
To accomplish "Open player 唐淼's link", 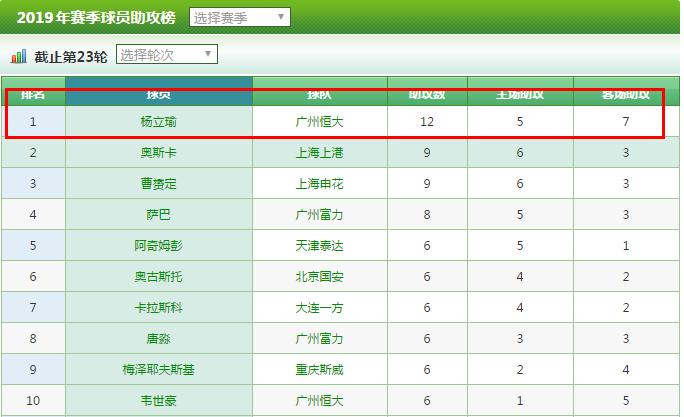I will 158,338.
